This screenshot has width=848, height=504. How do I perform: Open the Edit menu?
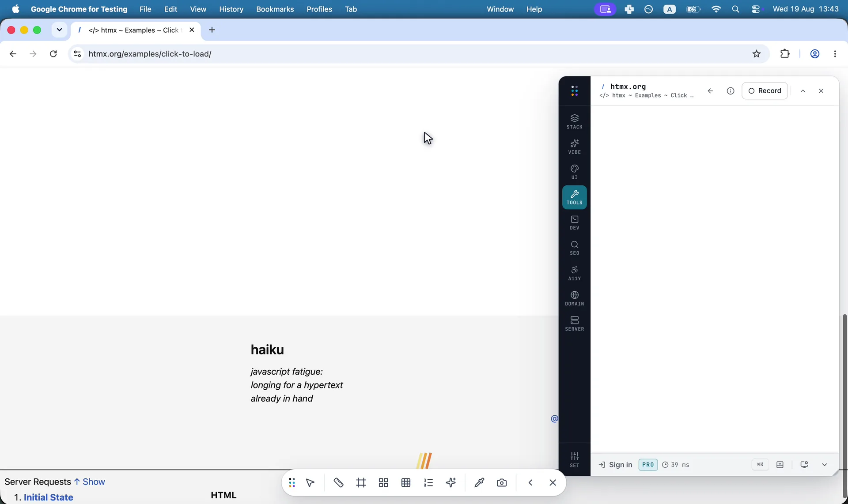tap(170, 9)
